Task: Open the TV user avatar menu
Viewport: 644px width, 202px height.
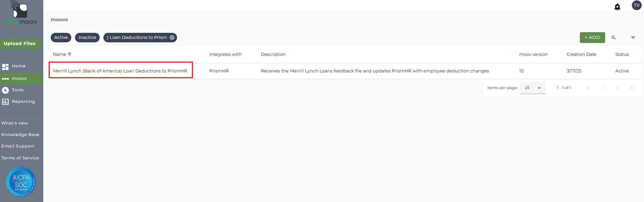Action: point(637,5)
